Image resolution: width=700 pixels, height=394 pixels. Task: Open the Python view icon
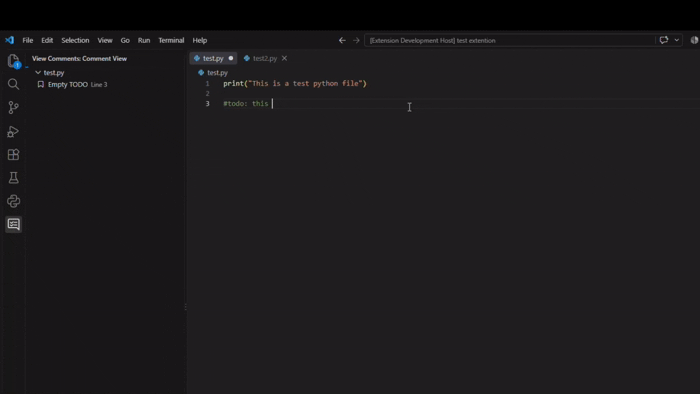pyautogui.click(x=13, y=201)
